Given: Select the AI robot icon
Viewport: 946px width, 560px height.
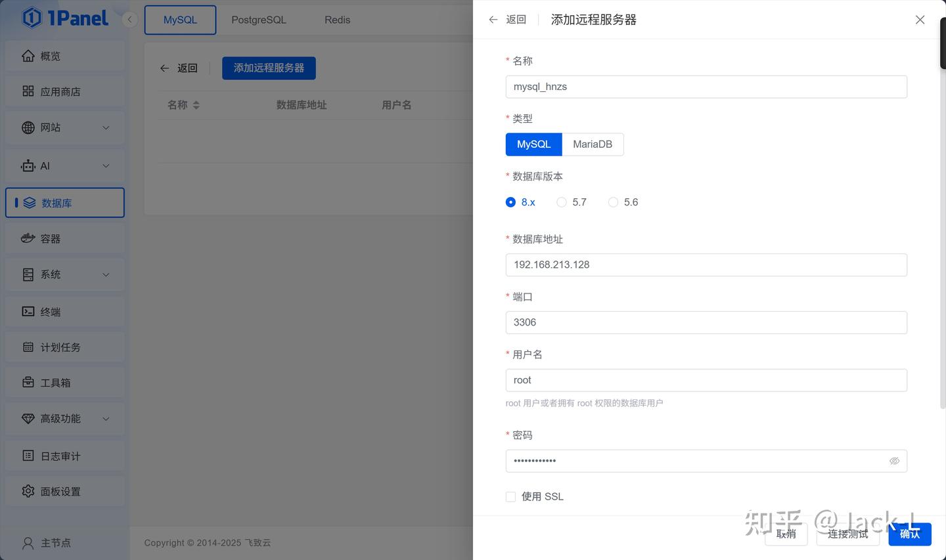Looking at the screenshot, I should point(28,165).
